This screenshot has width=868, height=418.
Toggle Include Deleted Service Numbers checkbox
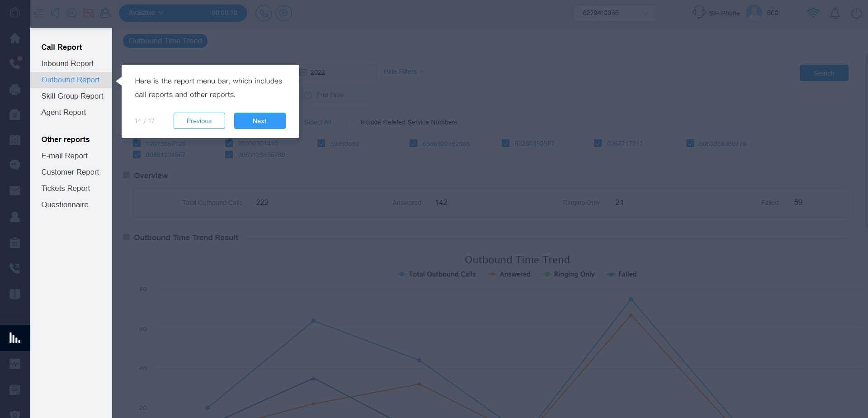(x=351, y=122)
